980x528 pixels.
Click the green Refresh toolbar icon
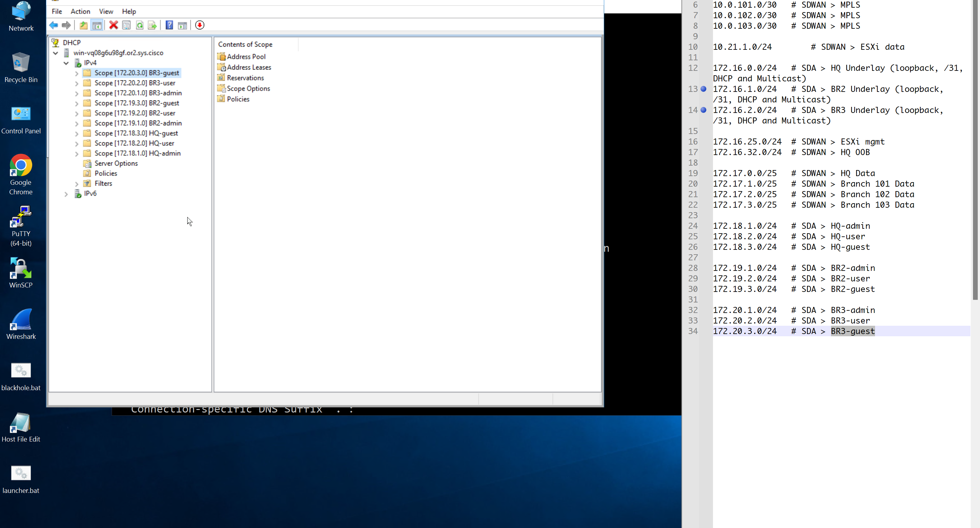click(x=140, y=25)
